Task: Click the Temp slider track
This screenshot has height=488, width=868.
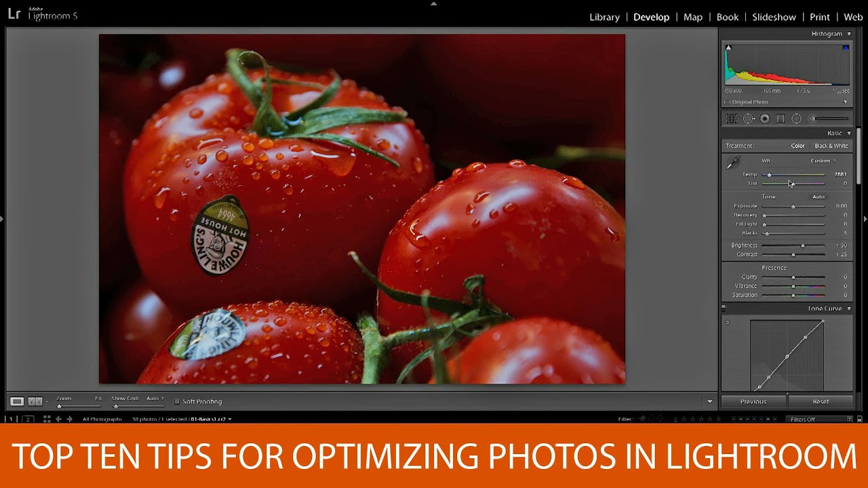Action: pos(794,175)
